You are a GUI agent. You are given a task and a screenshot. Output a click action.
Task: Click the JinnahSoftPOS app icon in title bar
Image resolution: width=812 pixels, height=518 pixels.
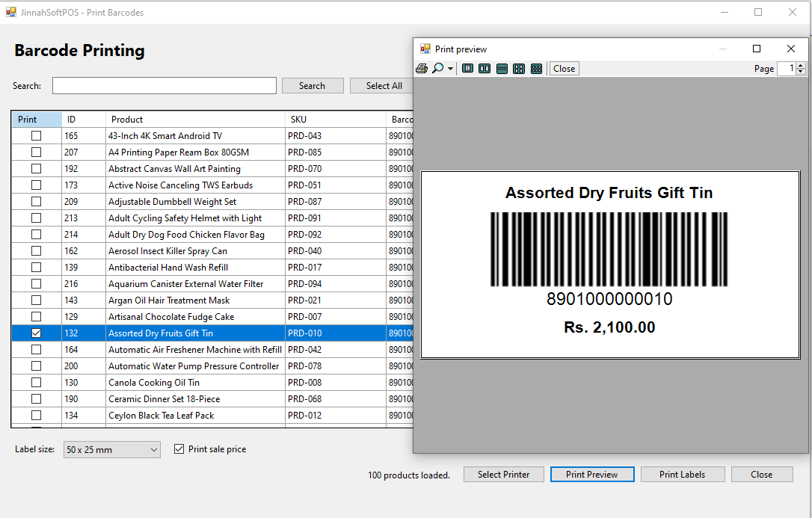(x=11, y=12)
